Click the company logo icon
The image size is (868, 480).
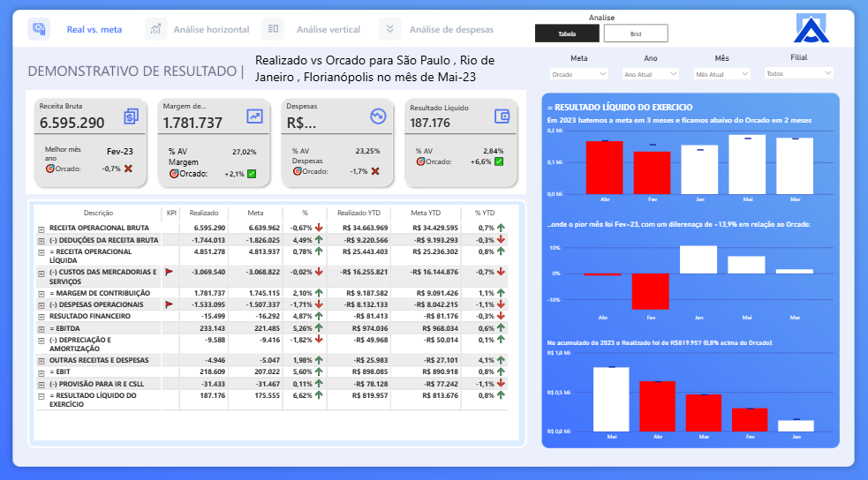(x=811, y=28)
